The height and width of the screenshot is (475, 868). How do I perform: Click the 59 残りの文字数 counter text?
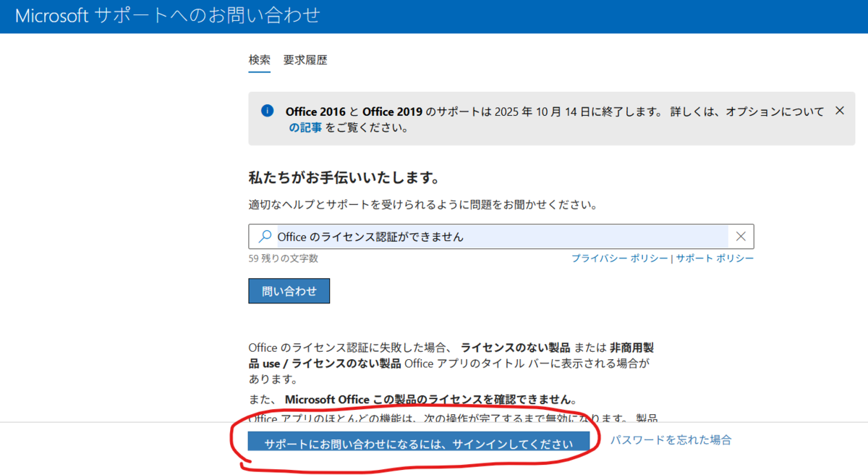pyautogui.click(x=283, y=258)
